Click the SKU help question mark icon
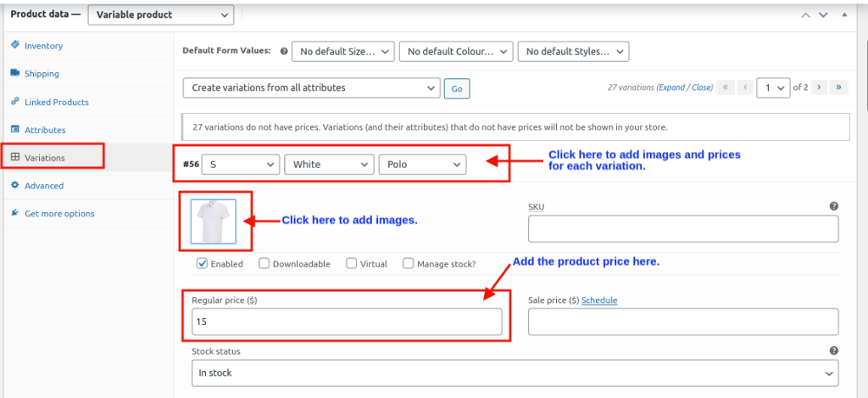Screen dimensions: 868x398 (x=834, y=206)
